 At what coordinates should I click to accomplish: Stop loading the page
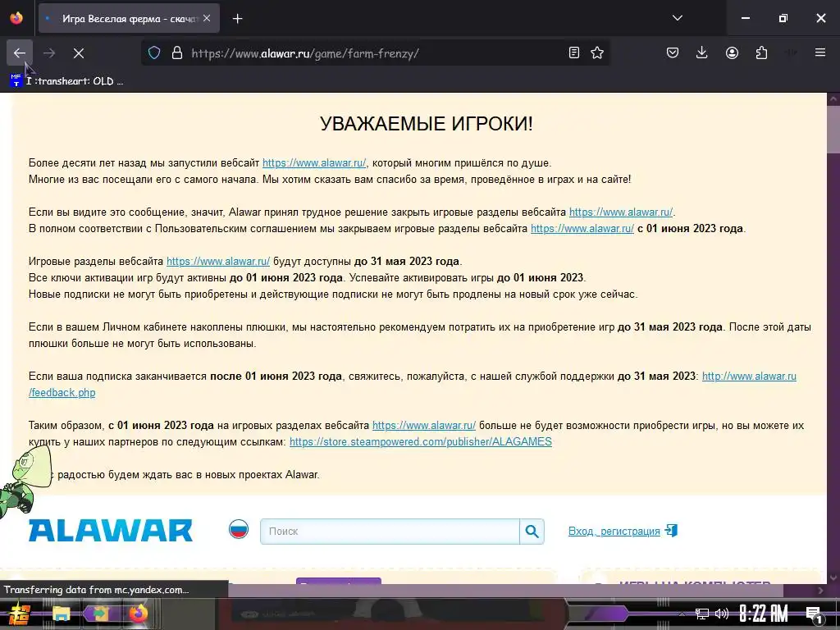(x=79, y=53)
